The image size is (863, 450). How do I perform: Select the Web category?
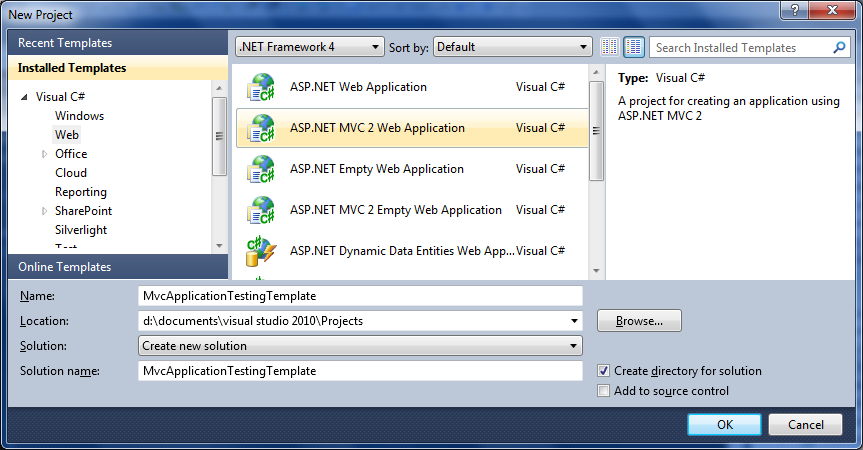[67, 135]
